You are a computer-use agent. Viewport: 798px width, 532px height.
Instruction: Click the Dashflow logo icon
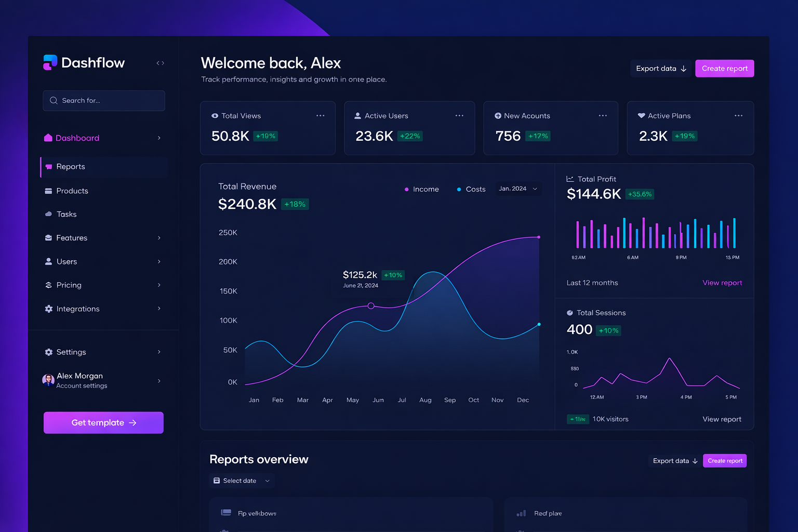pyautogui.click(x=50, y=62)
